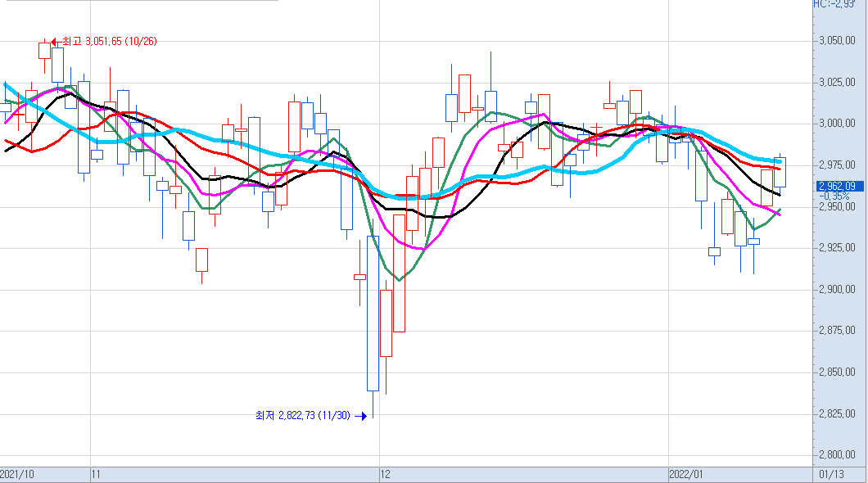The image size is (868, 483).
Task: Click the last blue candlestick of 01/13
Action: pos(780,172)
